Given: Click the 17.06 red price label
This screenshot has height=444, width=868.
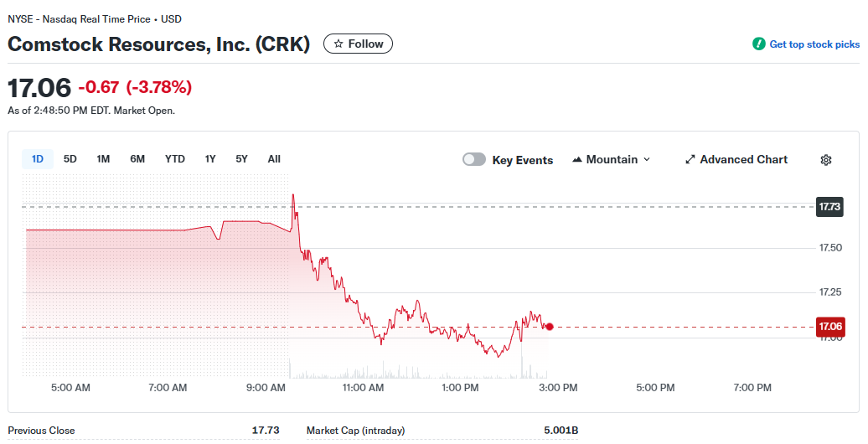Looking at the screenshot, I should [830, 327].
